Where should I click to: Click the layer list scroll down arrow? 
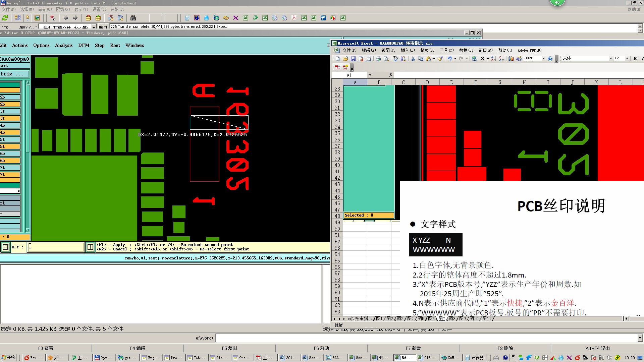[28, 230]
